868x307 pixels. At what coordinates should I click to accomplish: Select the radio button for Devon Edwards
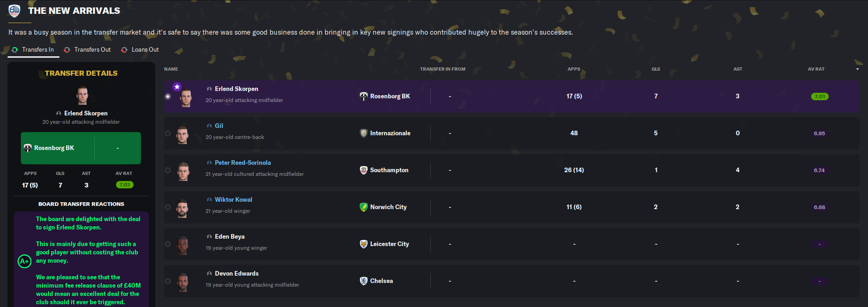click(x=168, y=281)
